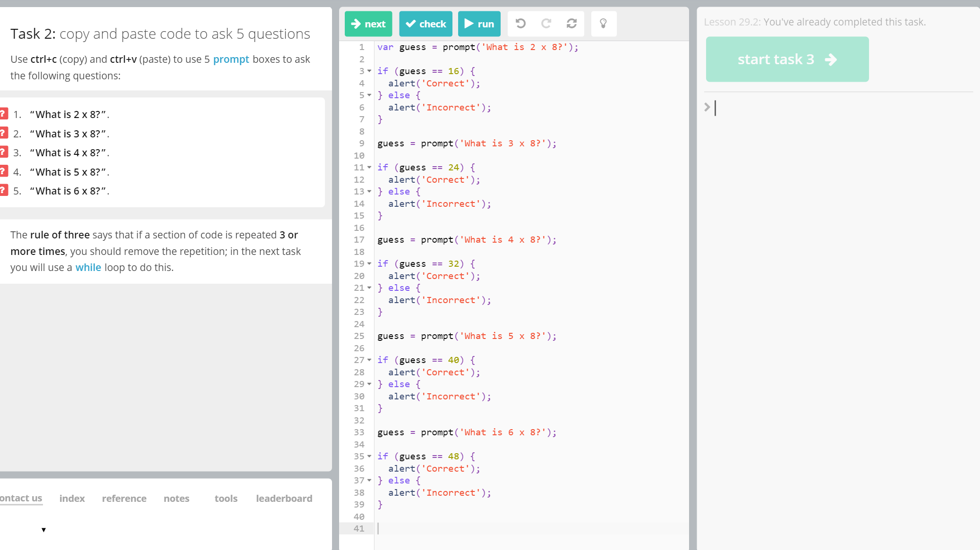Open the leaderboard tab
Image resolution: width=980 pixels, height=550 pixels.
[284, 498]
